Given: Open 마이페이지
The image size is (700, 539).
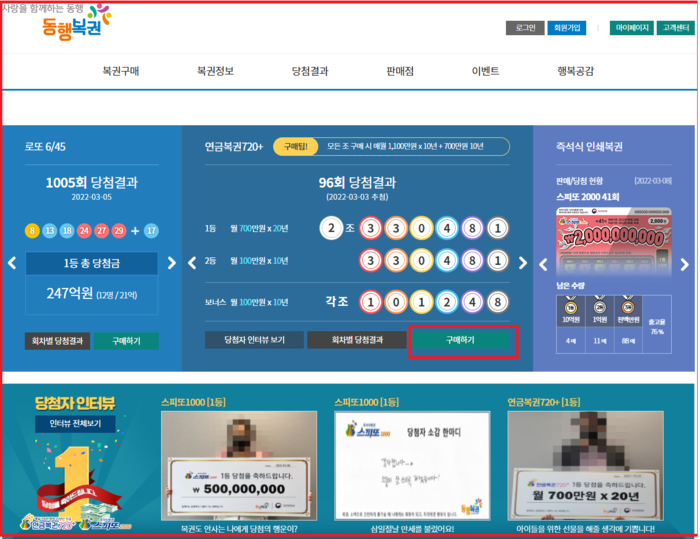Looking at the screenshot, I should point(632,28).
